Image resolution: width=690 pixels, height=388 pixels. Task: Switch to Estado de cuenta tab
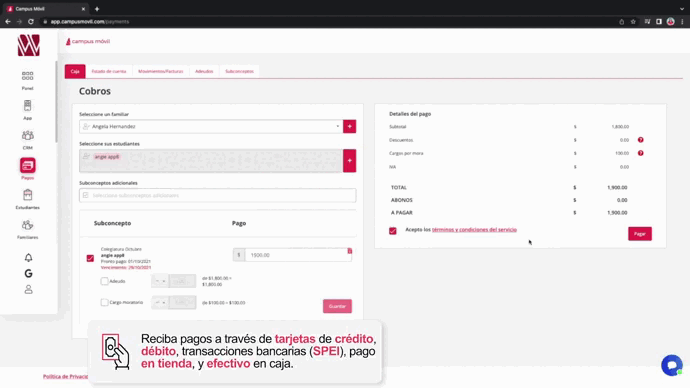(109, 71)
